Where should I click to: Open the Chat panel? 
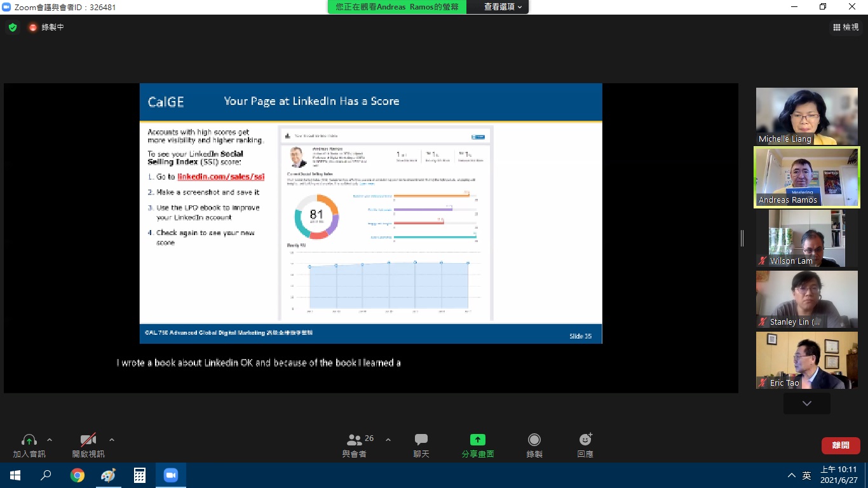(421, 440)
